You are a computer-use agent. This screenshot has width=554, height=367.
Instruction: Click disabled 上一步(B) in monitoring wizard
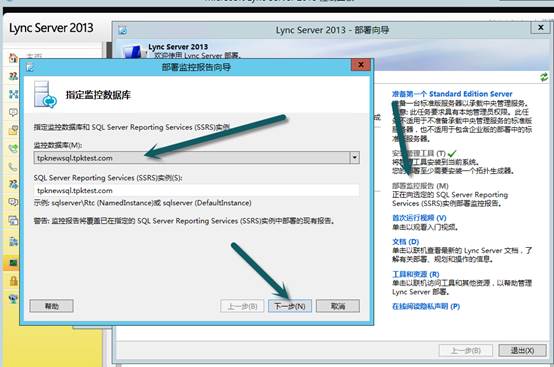[x=242, y=306]
